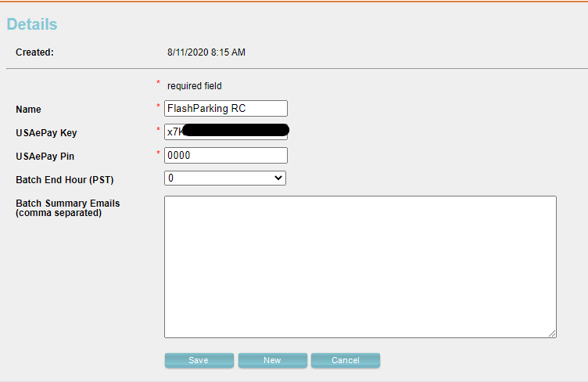Open the Batch End Hour dropdown
This screenshot has height=382, width=588.
(225, 178)
